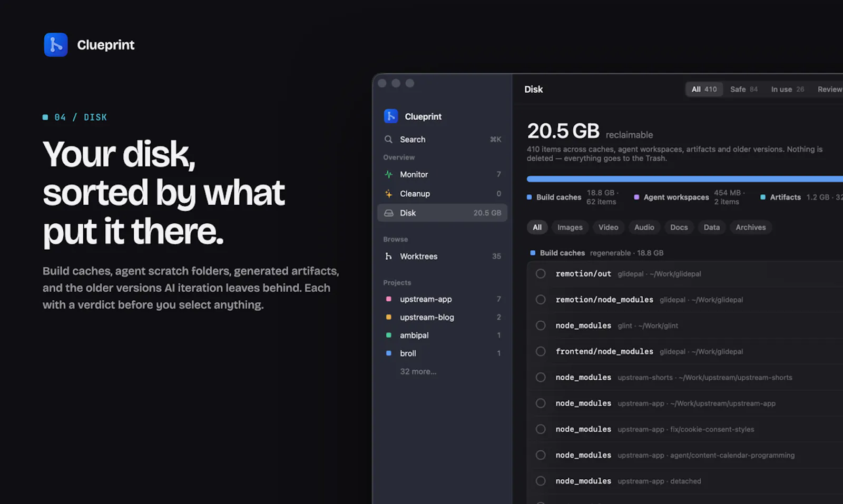Click the Disk drive icon in sidebar
The image size is (843, 504).
click(389, 213)
